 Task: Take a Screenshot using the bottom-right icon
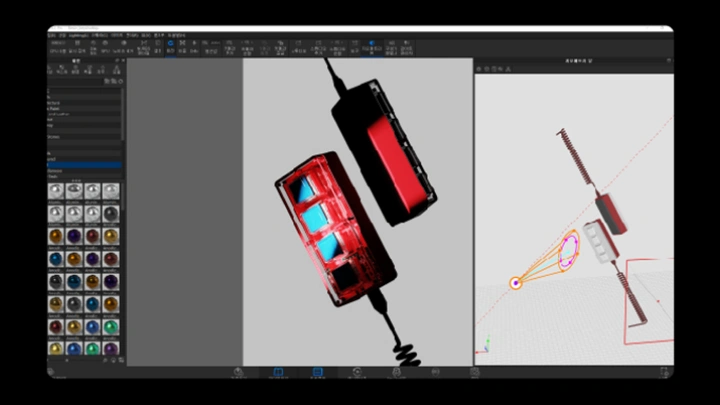[664, 372]
